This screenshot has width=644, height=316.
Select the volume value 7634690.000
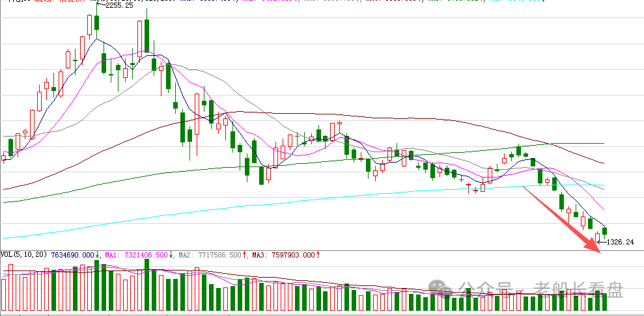click(73, 254)
